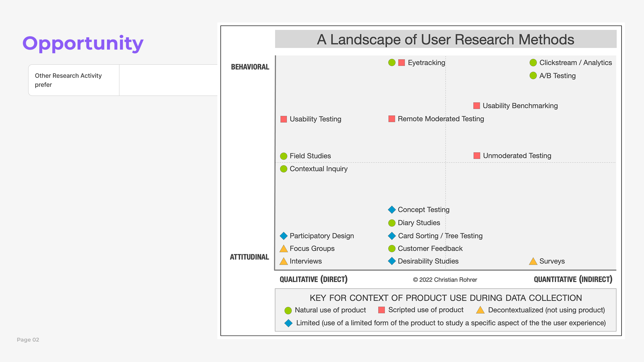Click the green circle beside A/B Testing
Screen dimensions: 644x362
point(533,76)
